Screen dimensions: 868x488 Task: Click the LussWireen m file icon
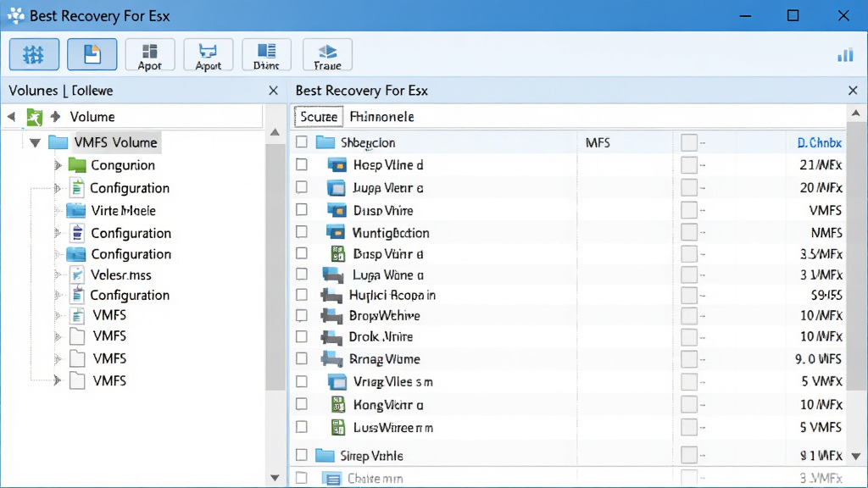337,427
